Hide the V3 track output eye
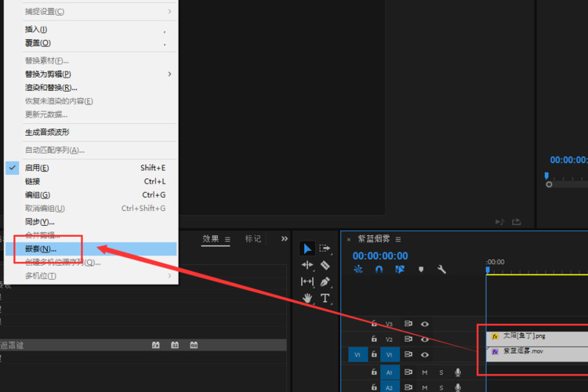Image resolution: width=588 pixels, height=392 pixels. click(425, 324)
